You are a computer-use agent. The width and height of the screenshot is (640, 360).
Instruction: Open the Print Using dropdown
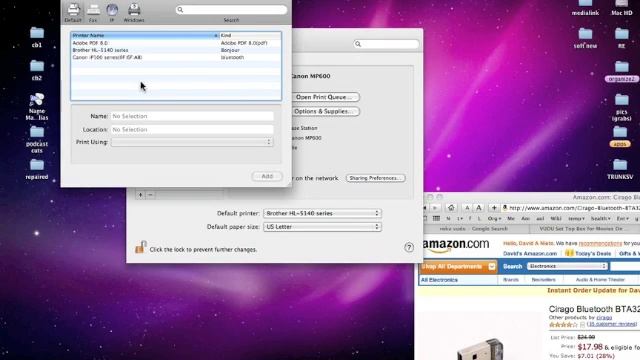click(192, 142)
